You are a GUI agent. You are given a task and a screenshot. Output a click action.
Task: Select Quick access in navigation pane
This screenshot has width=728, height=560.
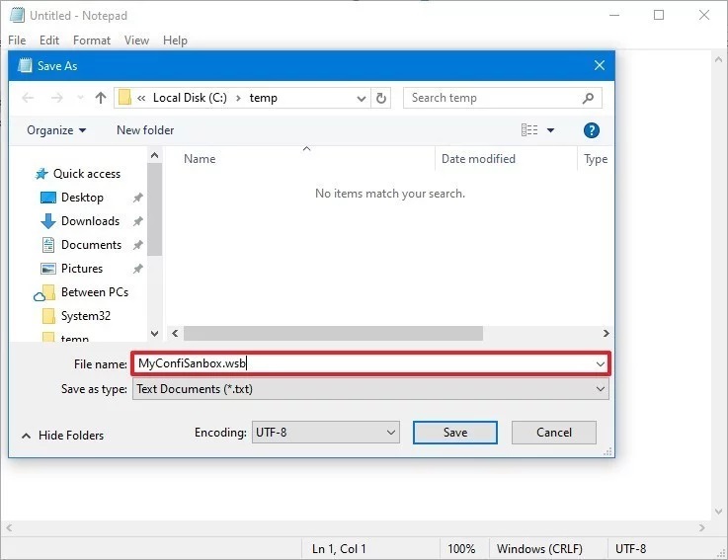pos(87,174)
